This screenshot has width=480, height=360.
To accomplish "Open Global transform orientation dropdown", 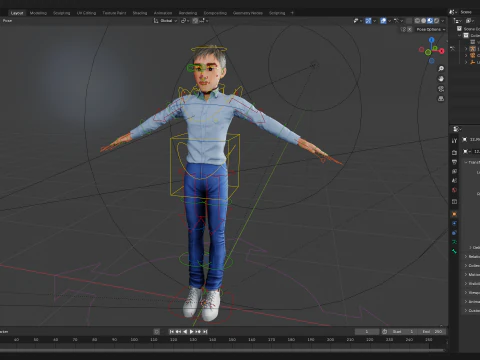I will 165,21.
